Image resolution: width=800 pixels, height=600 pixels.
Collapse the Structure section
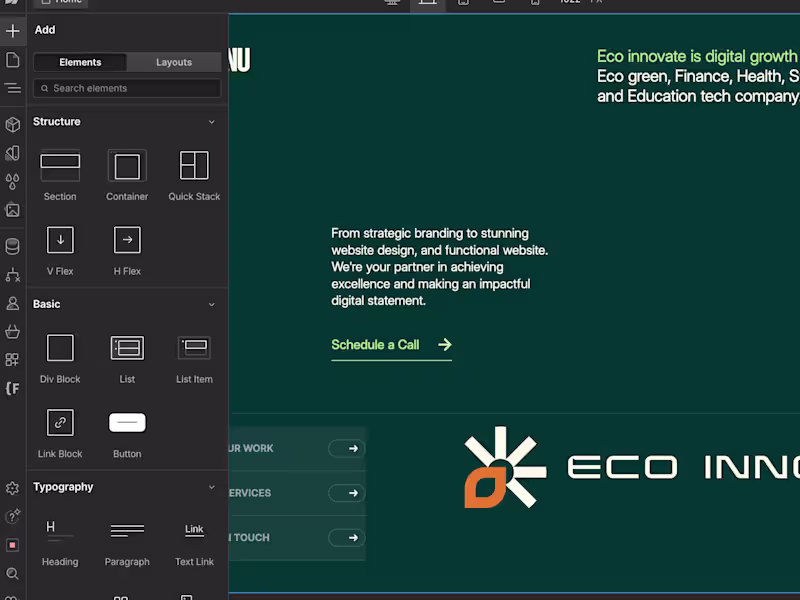211,122
